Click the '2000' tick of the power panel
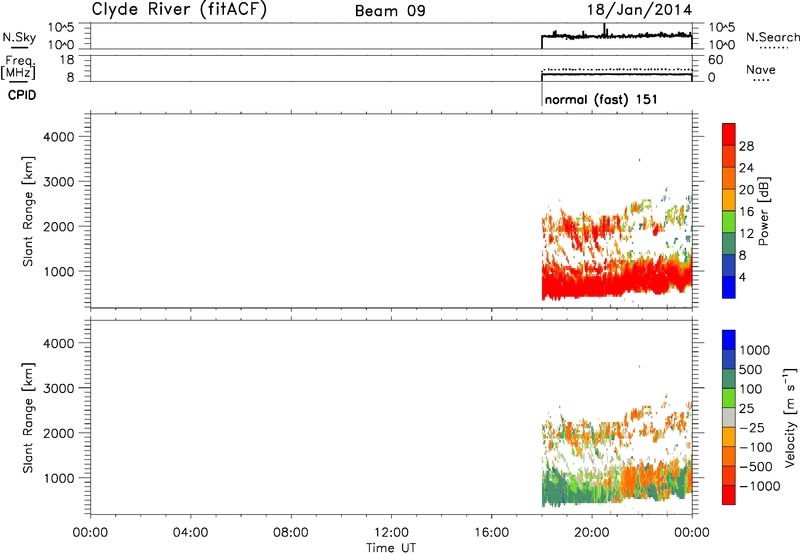 (59, 226)
